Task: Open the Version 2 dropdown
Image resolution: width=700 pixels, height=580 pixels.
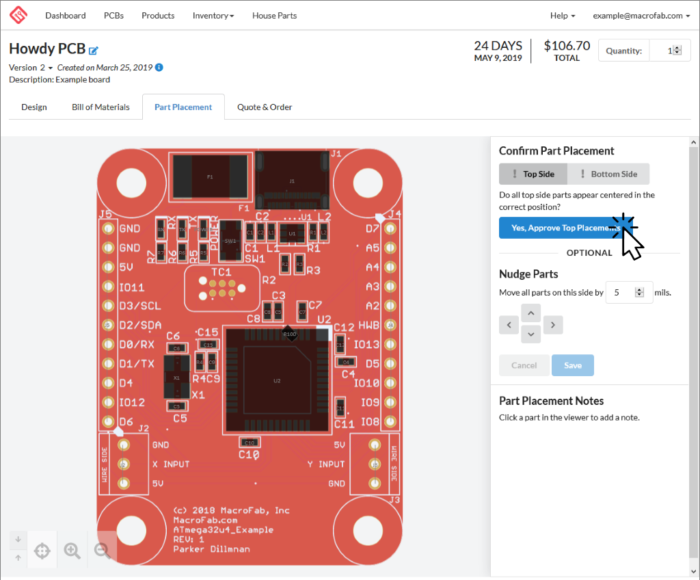Action: tap(31, 67)
